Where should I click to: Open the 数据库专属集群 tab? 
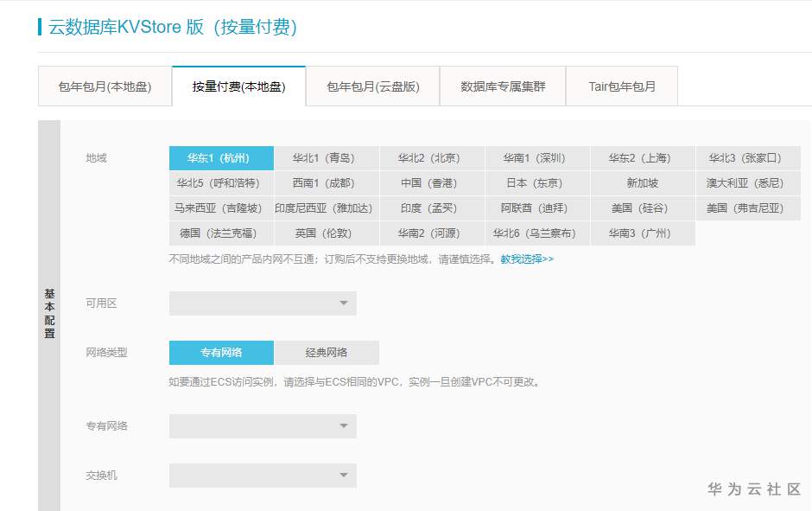503,86
